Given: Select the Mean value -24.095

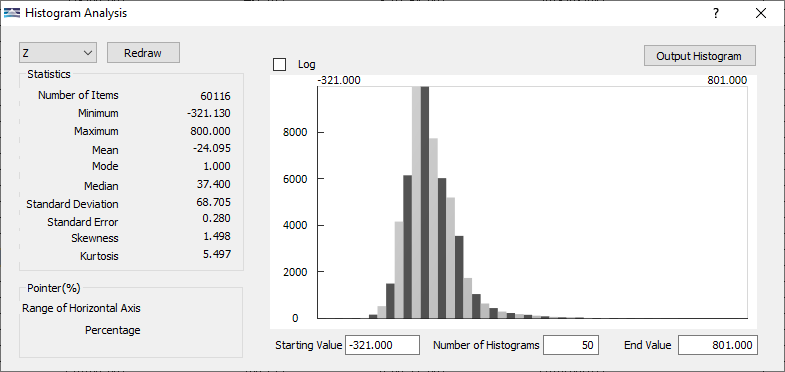Looking at the screenshot, I should [211, 148].
